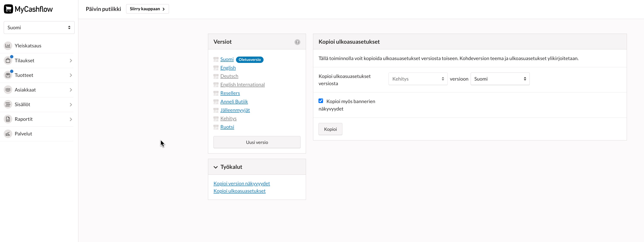Open the Raportit menu chevron

(71, 119)
